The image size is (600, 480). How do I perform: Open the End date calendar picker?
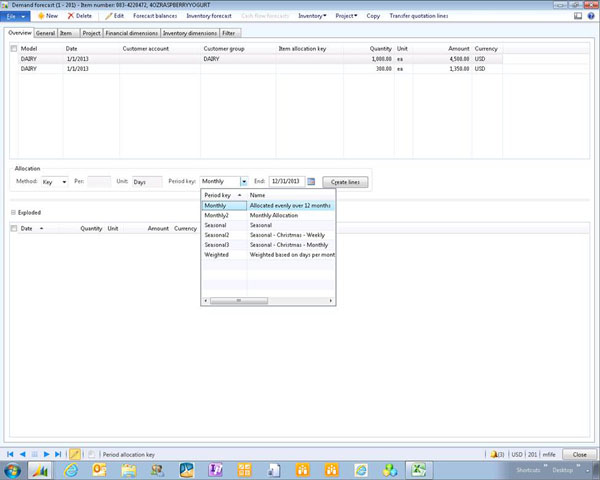[x=311, y=181]
